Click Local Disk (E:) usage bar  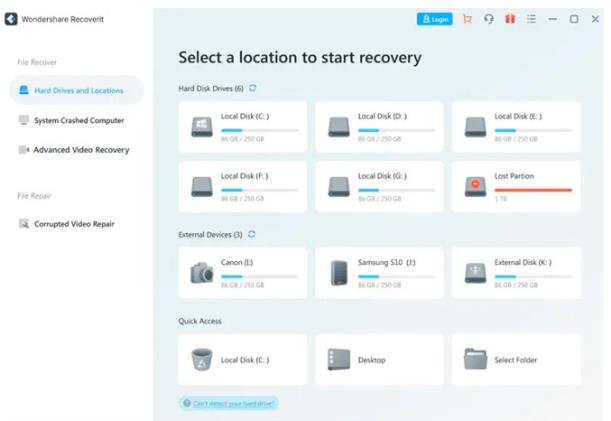(x=533, y=129)
